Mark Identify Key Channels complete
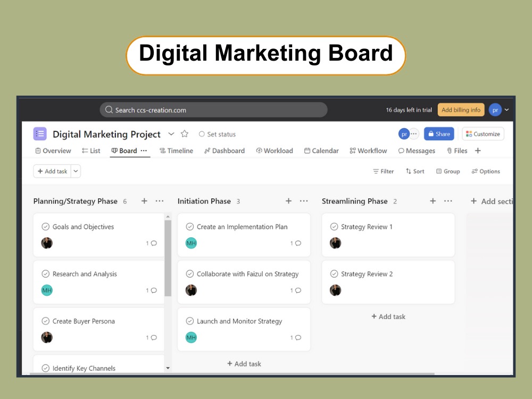This screenshot has height=399, width=532. (45, 368)
